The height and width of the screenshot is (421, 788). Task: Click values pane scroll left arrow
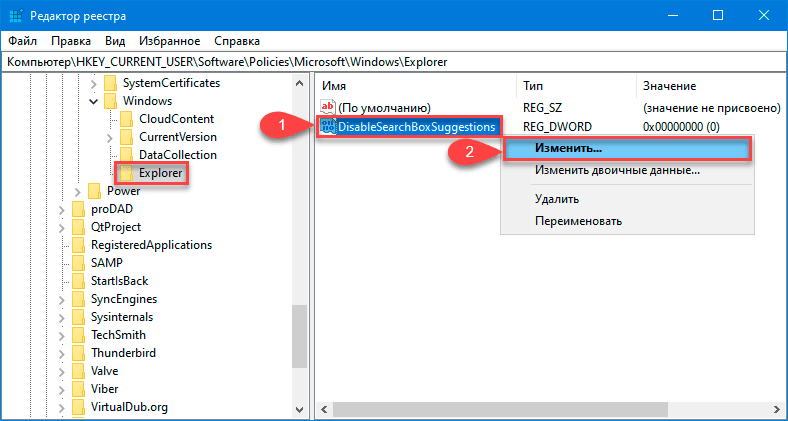pyautogui.click(x=324, y=409)
